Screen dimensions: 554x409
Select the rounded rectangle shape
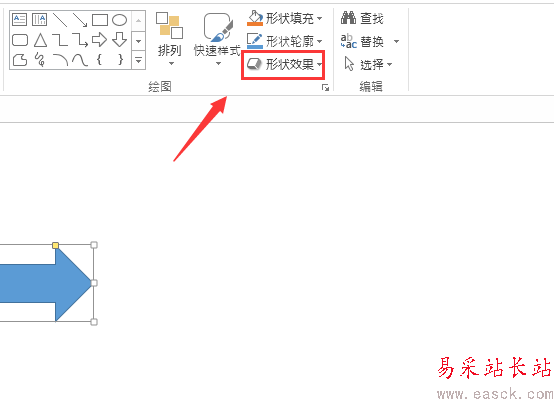[20, 40]
